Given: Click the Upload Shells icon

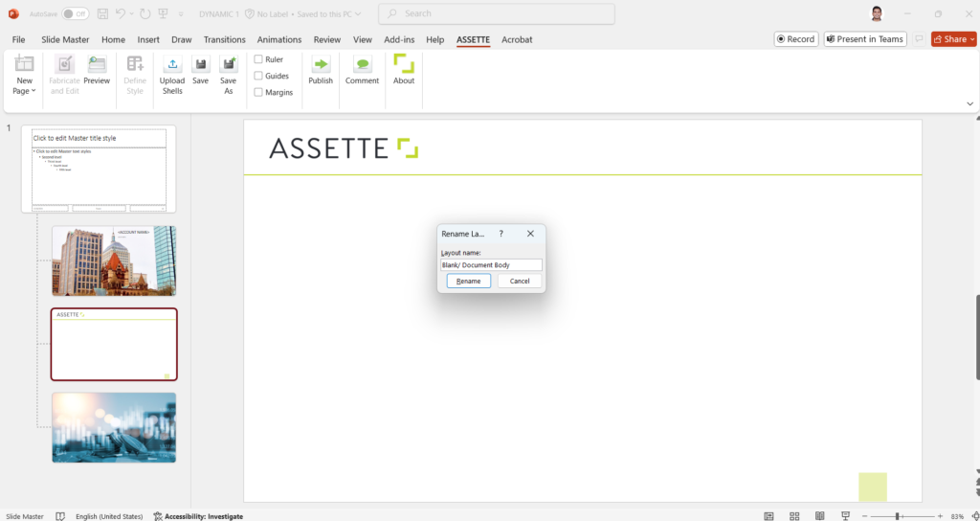Looking at the screenshot, I should 172,64.
